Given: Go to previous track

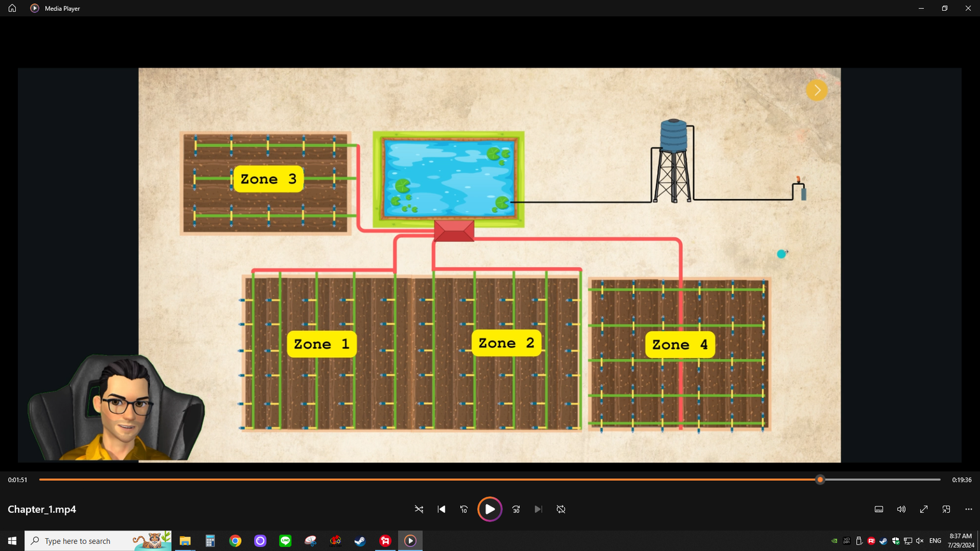Looking at the screenshot, I should click(x=442, y=510).
